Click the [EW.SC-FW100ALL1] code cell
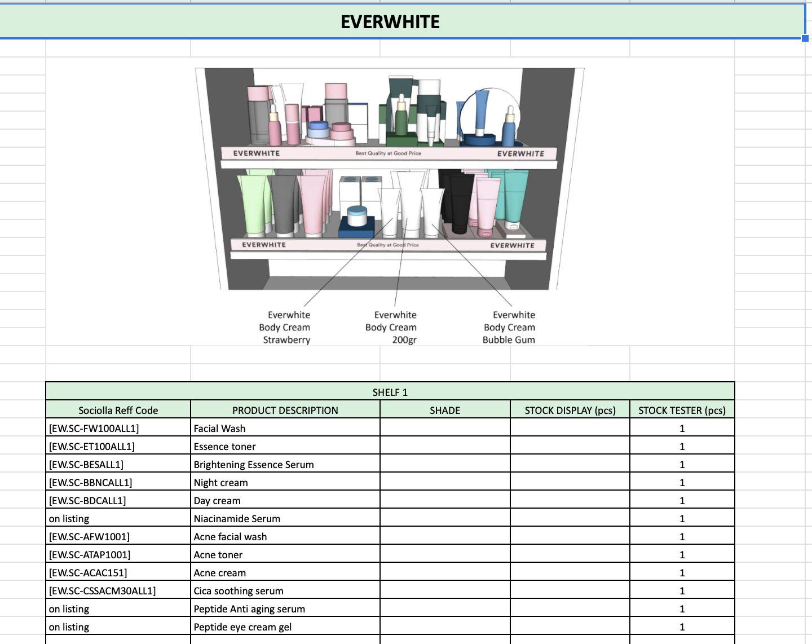The height and width of the screenshot is (644, 812). click(x=118, y=428)
